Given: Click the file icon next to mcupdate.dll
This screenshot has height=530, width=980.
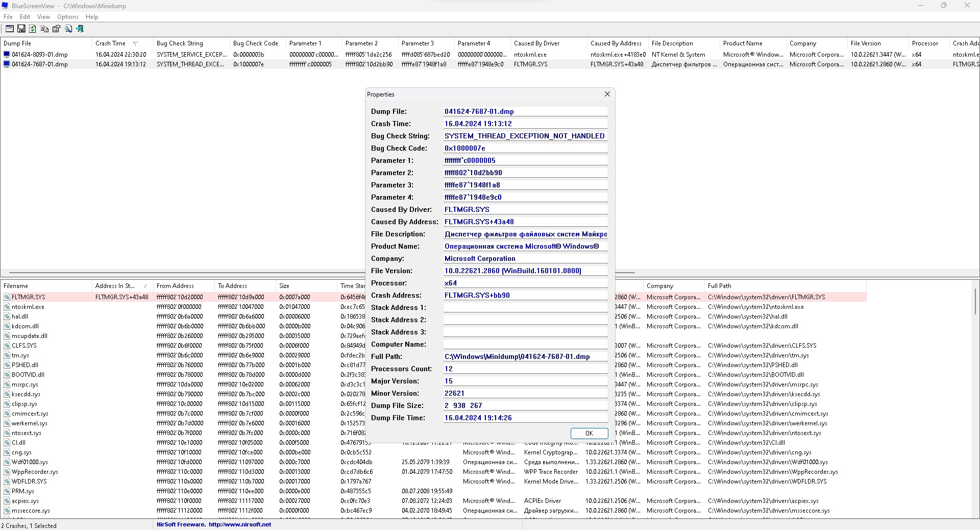Looking at the screenshot, I should coord(7,336).
